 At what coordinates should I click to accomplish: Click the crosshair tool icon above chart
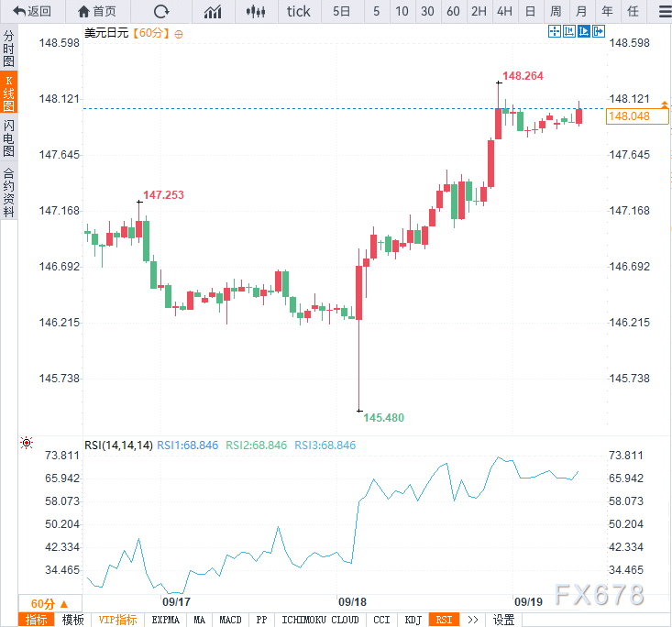555,31
